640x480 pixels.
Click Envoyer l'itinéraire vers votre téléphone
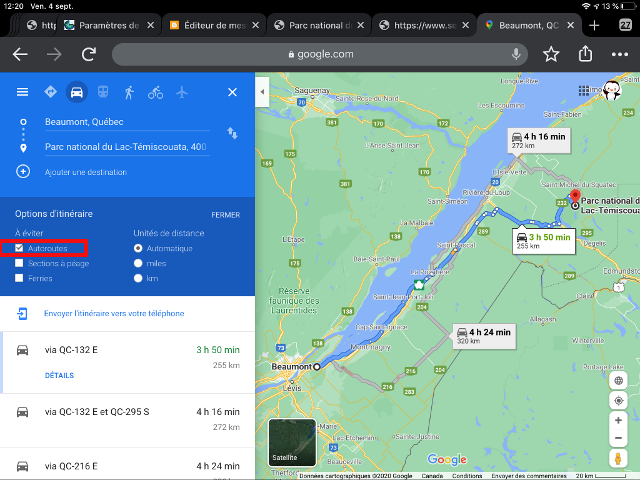point(114,313)
